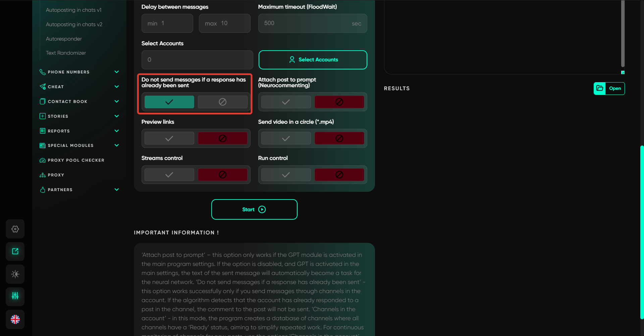Open Autoposting in chats v2
Screen dimensions: 644x336
coord(74,24)
